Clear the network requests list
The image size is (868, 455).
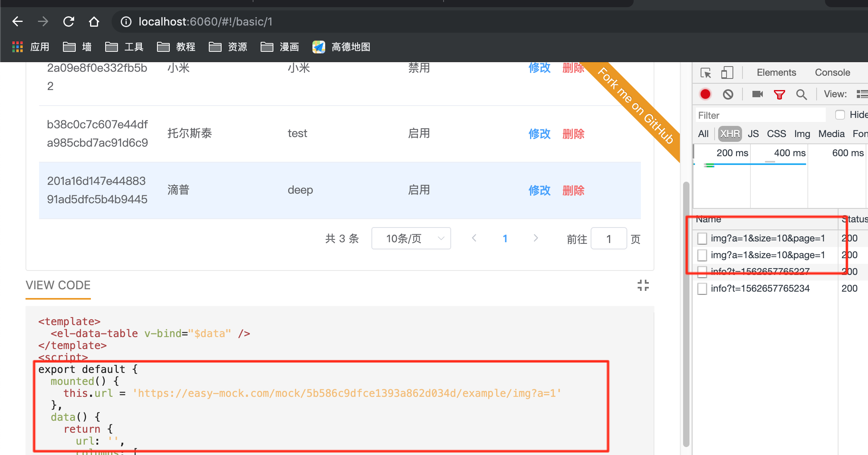pyautogui.click(x=728, y=94)
